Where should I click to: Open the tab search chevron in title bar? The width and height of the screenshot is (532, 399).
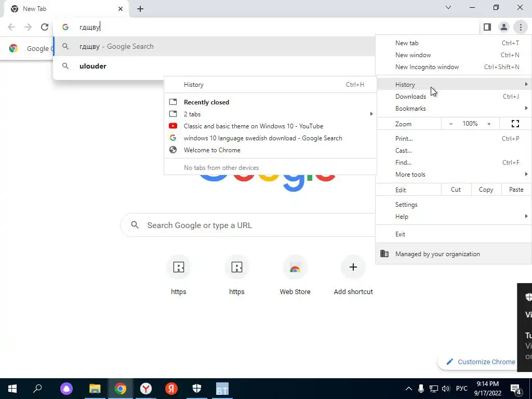pyautogui.click(x=448, y=7)
